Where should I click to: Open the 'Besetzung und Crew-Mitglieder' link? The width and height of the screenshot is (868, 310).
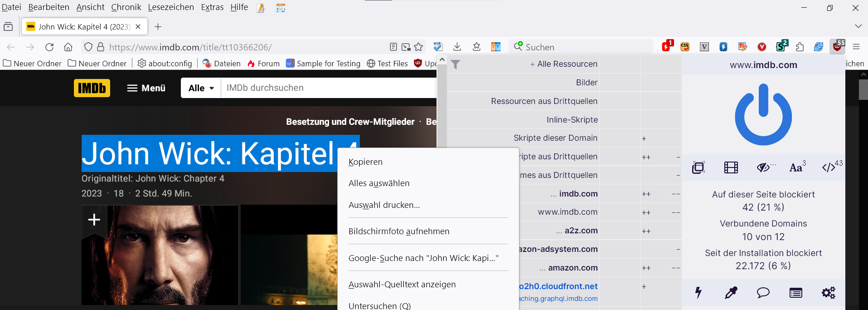(x=350, y=122)
